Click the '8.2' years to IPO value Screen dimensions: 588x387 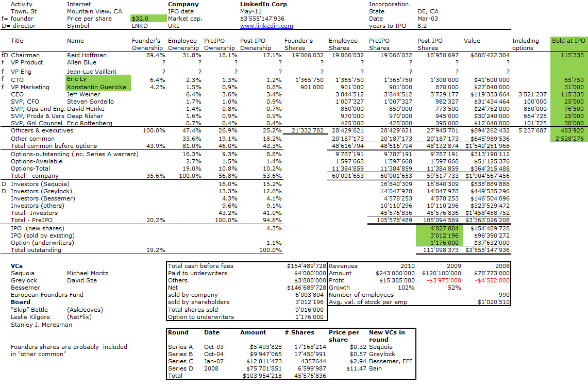coord(422,26)
